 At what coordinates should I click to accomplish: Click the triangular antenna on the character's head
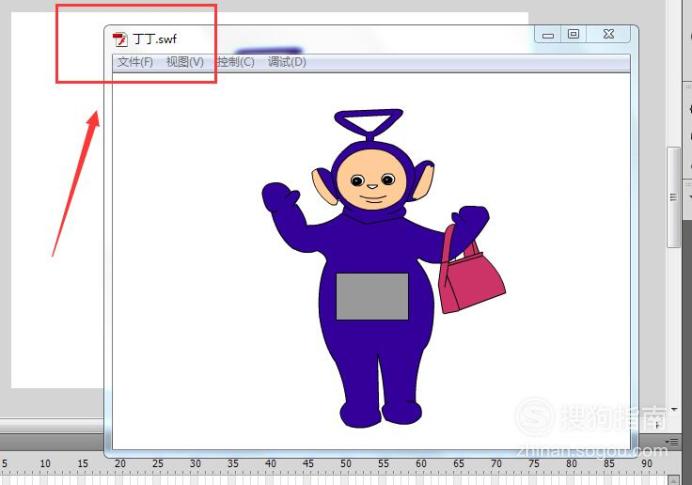(369, 123)
